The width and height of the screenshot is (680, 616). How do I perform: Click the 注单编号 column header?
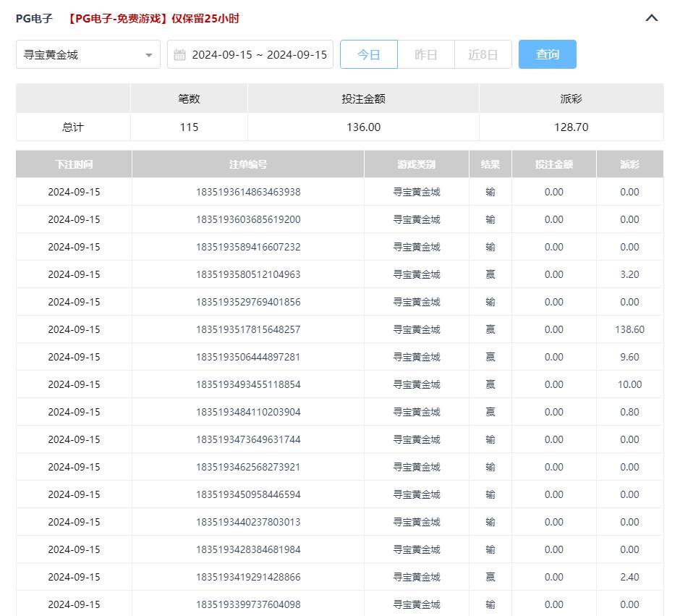coord(247,164)
